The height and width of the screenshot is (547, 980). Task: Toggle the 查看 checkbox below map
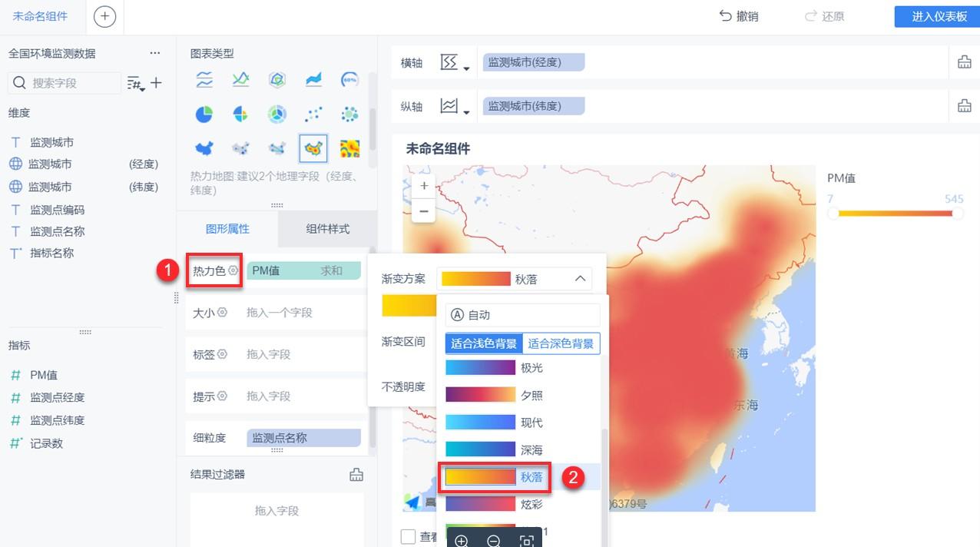point(409,536)
